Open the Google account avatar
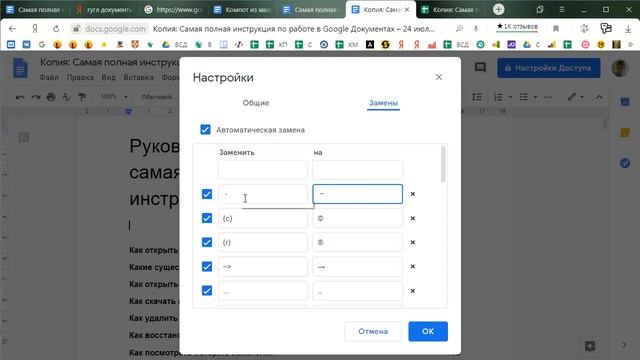Image resolution: width=640 pixels, height=360 pixels. point(620,68)
